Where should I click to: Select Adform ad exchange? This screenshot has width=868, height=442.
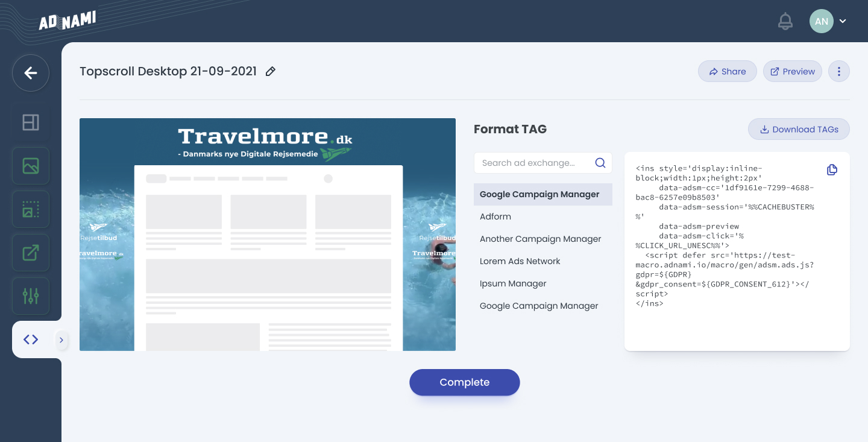(495, 216)
